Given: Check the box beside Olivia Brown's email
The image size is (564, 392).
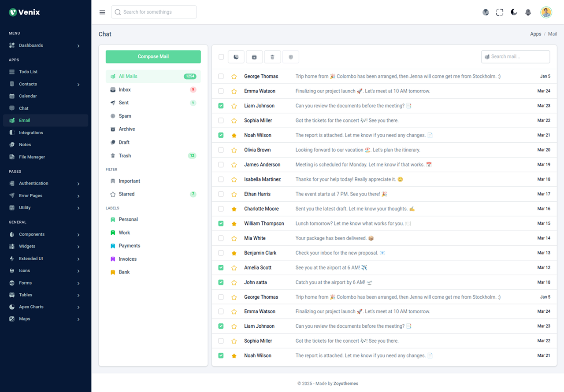Looking at the screenshot, I should pyautogui.click(x=221, y=150).
